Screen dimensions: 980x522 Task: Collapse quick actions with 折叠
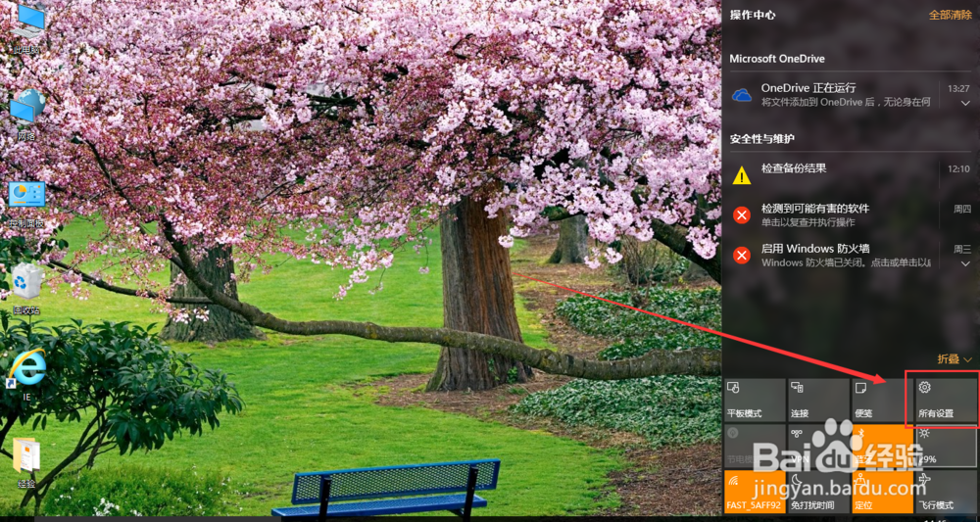coord(955,359)
